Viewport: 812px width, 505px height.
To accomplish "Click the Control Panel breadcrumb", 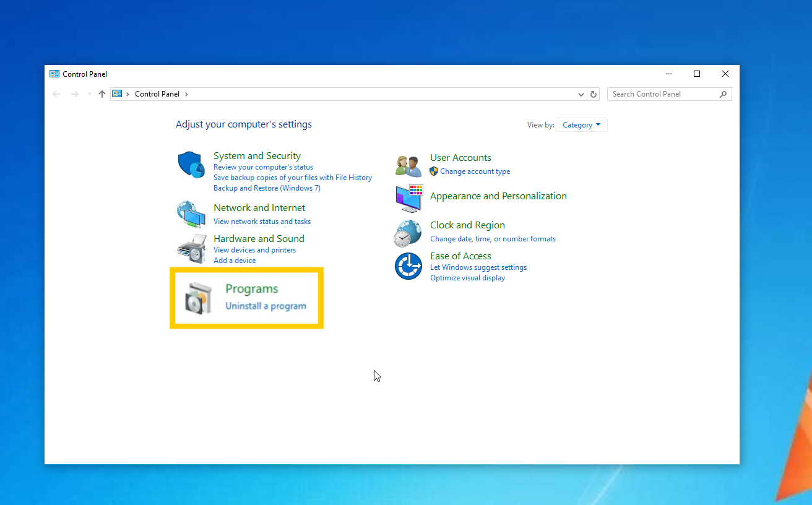I will coord(157,94).
